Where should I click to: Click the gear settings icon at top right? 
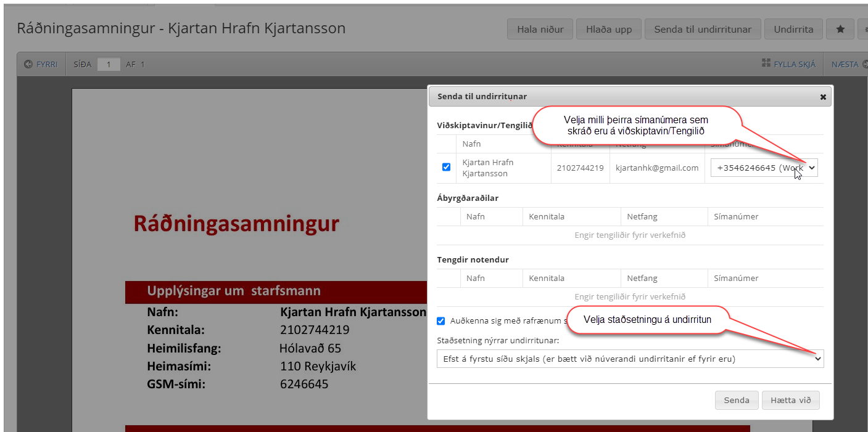(x=864, y=29)
